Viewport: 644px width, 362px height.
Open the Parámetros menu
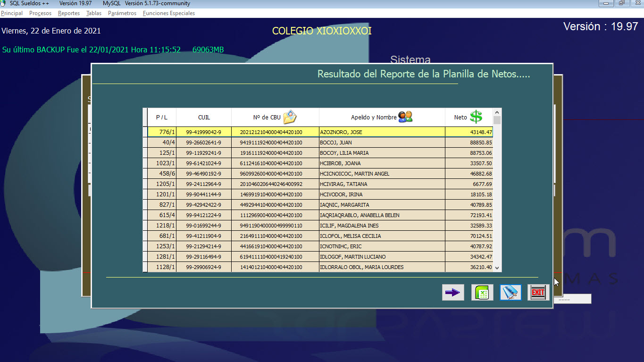pyautogui.click(x=122, y=13)
